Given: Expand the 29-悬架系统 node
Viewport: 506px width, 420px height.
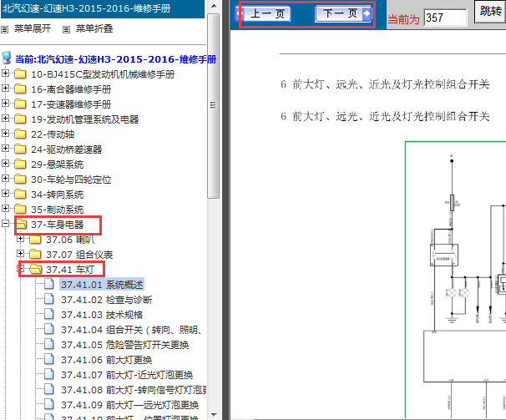Looking at the screenshot, I should pyautogui.click(x=5, y=164).
